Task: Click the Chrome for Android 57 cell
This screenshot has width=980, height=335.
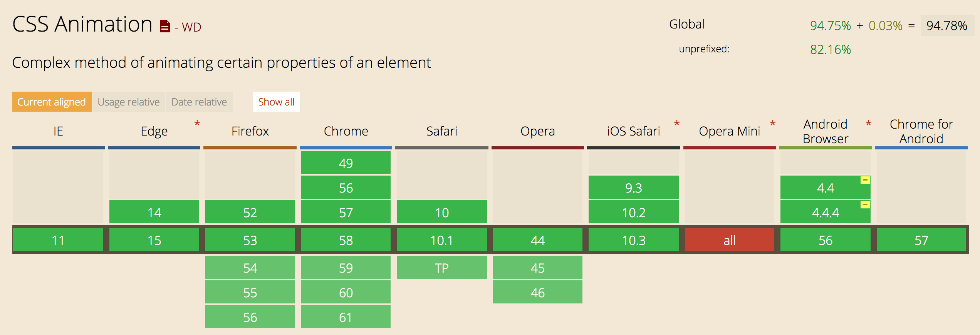Action: [x=921, y=240]
